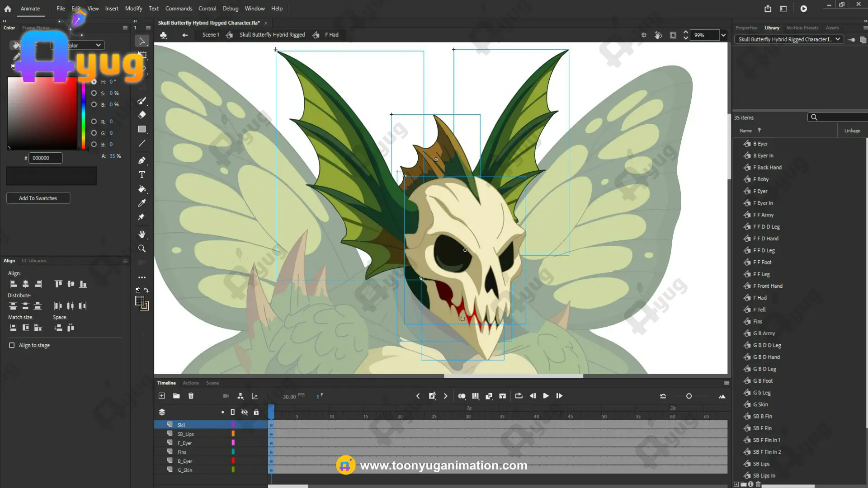
Task: Expand the library document dropdown
Action: (837, 39)
